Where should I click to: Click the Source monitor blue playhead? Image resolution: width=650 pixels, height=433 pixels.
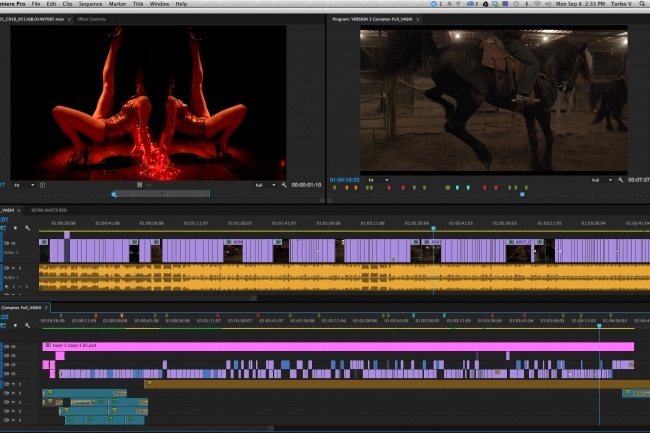[x=114, y=194]
